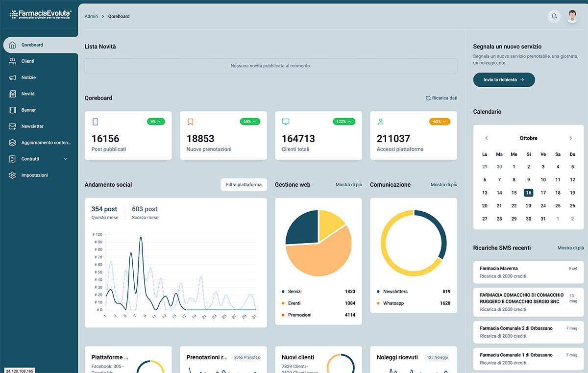The height and width of the screenshot is (373, 588).
Task: Go to the next month in the calendar
Action: click(x=571, y=138)
